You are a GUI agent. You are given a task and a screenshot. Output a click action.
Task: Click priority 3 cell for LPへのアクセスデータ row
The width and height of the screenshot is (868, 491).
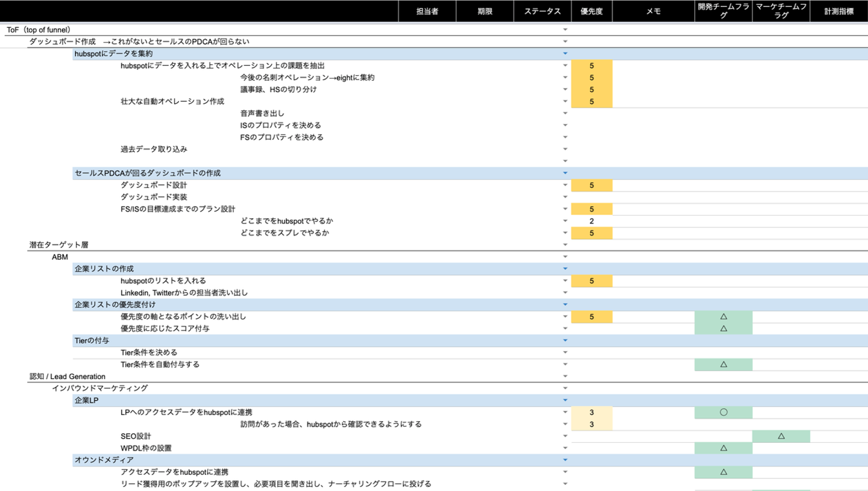click(x=591, y=413)
